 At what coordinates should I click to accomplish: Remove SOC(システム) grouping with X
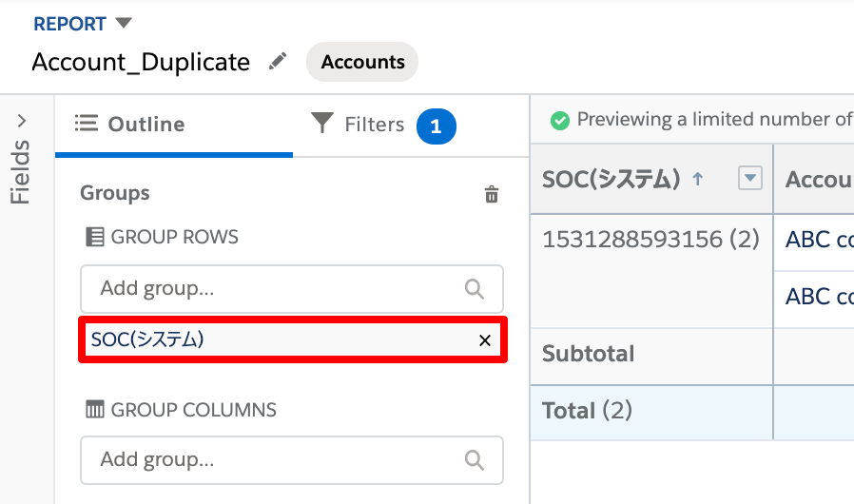(485, 340)
